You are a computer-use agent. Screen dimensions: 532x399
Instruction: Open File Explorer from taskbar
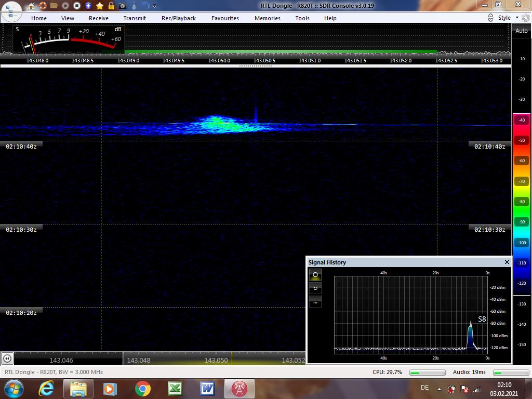[x=78, y=389]
